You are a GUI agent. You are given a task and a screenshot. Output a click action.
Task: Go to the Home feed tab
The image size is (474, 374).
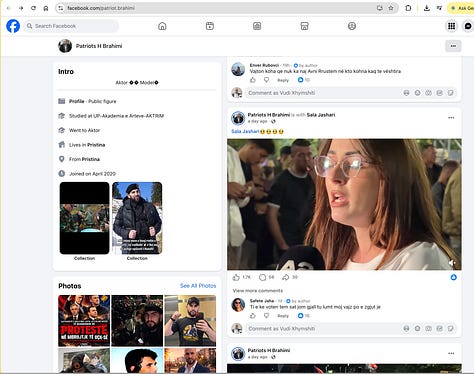pos(162,26)
